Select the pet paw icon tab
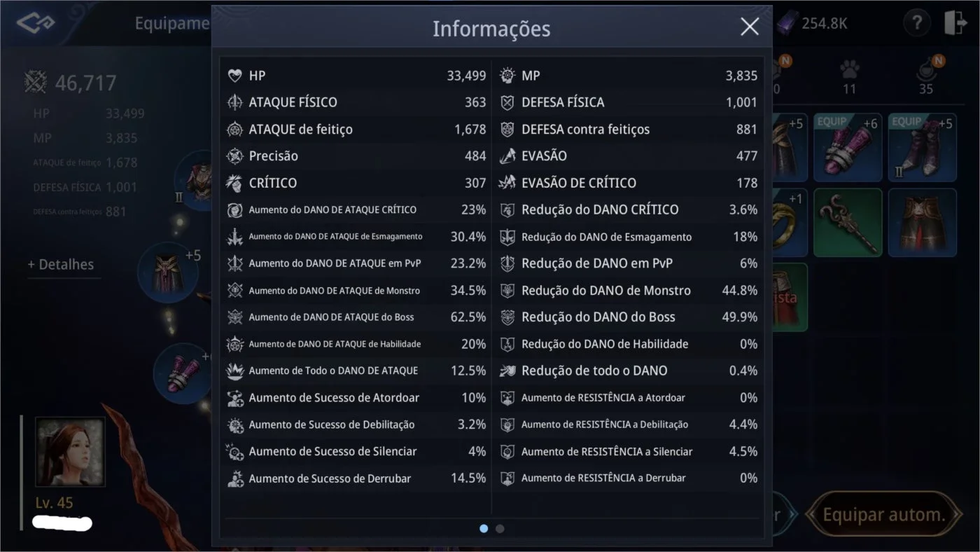Viewport: 980px width, 552px height. pyautogui.click(x=849, y=76)
